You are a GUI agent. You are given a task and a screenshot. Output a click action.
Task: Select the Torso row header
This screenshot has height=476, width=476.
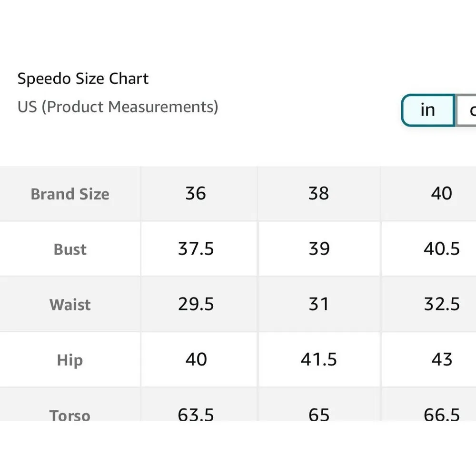coord(70,414)
